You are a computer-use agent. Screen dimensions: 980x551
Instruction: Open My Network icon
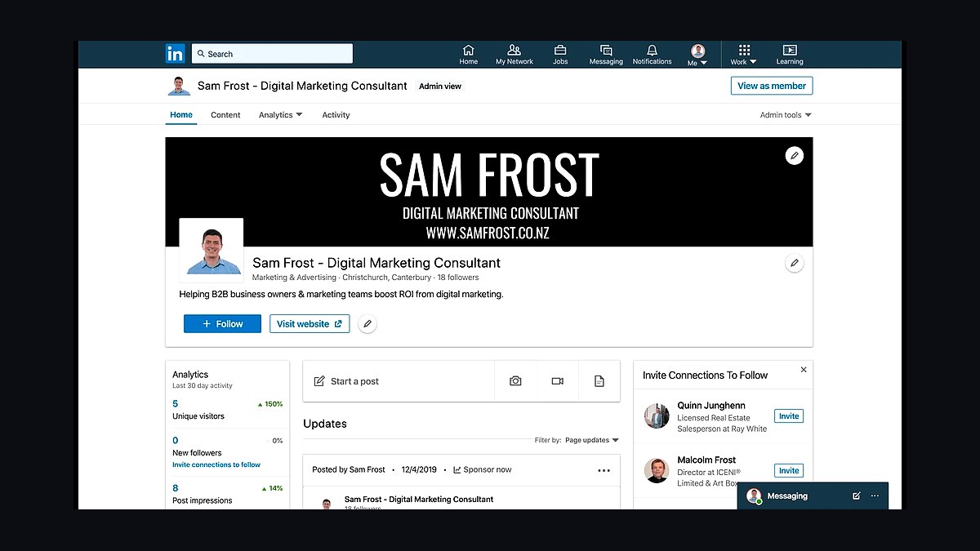point(514,55)
